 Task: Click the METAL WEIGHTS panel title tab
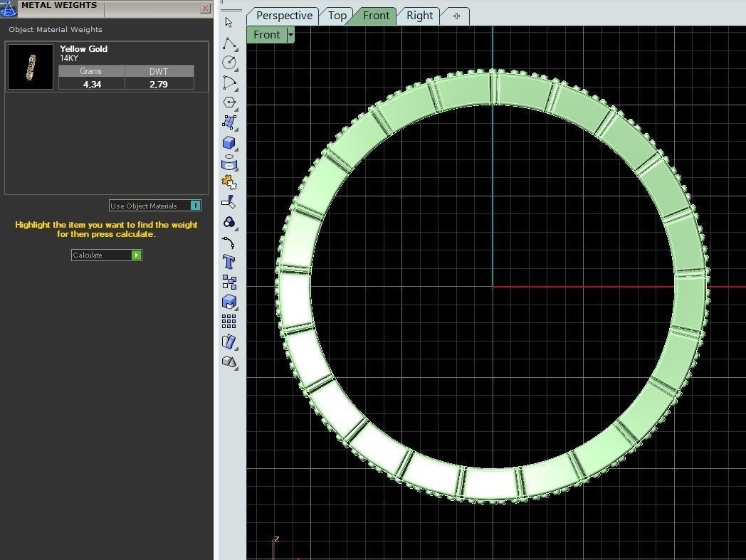click(59, 6)
